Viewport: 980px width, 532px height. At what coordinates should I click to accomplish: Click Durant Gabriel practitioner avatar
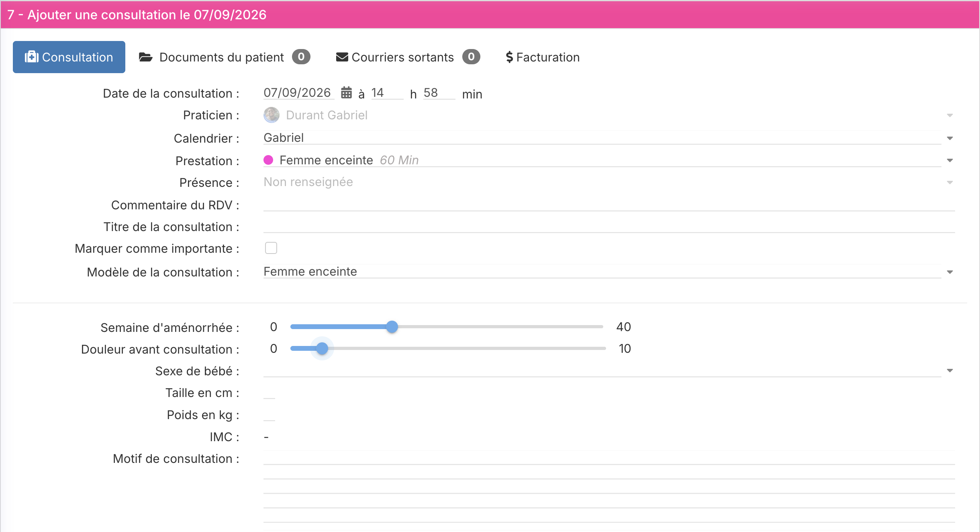coord(272,115)
